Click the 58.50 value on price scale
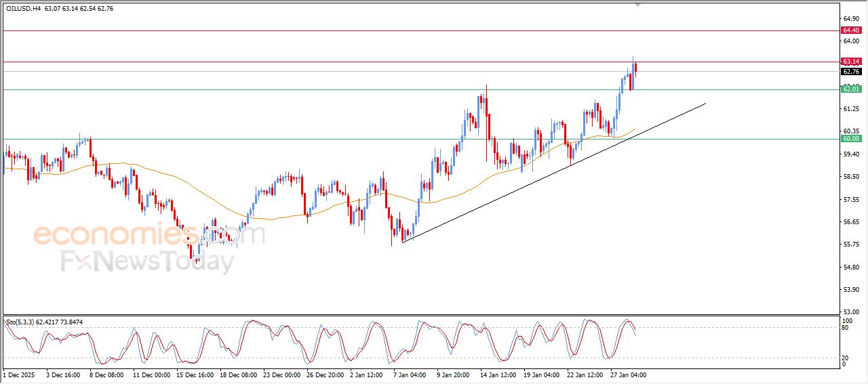This screenshot has width=868, height=384. tap(850, 177)
